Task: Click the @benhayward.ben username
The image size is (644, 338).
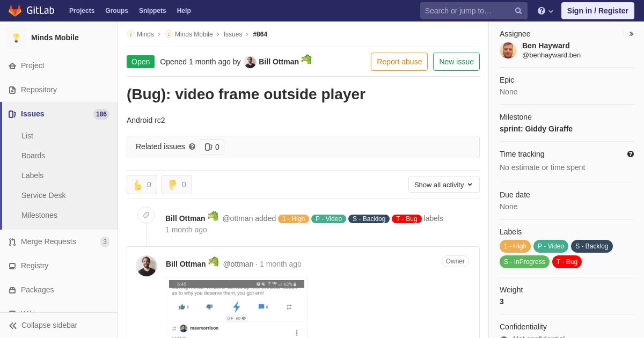Action: tap(551, 55)
